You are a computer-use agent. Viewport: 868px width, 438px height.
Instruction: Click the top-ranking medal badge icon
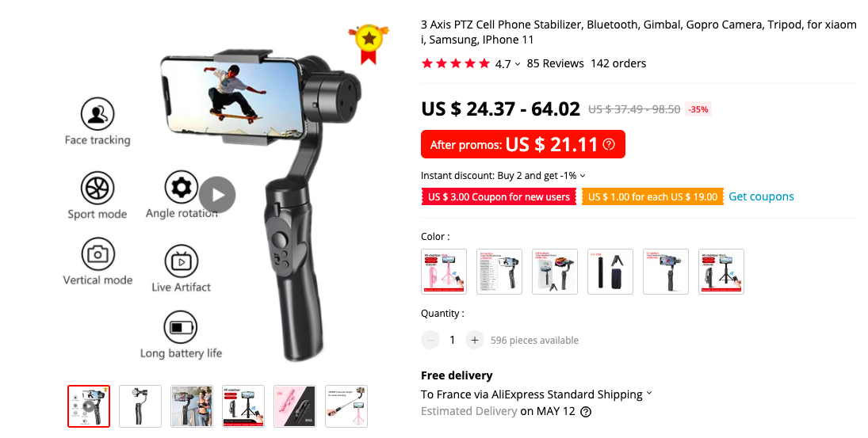[x=369, y=43]
